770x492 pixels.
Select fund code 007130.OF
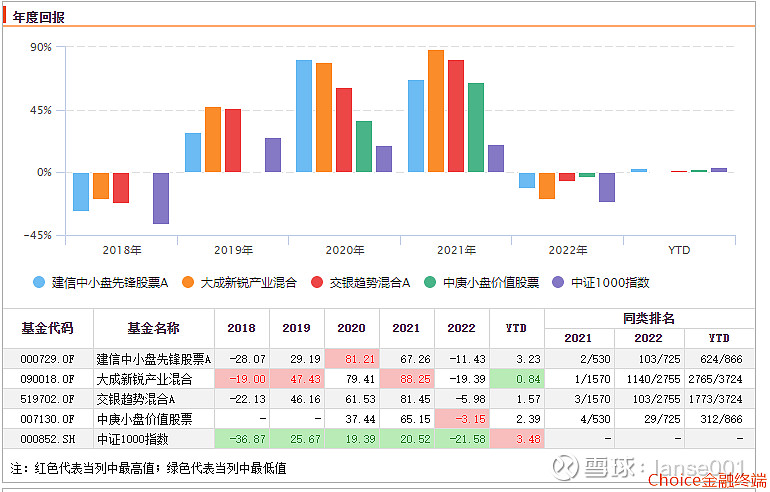point(47,419)
